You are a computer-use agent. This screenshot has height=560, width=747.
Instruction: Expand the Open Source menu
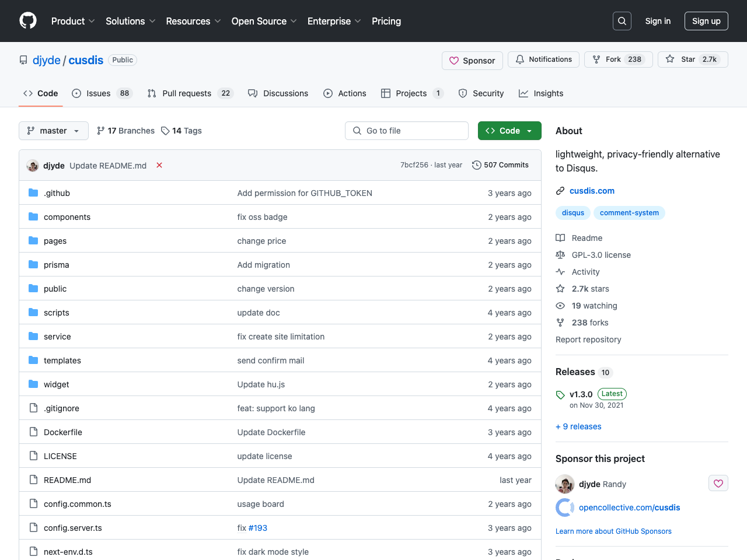click(264, 21)
